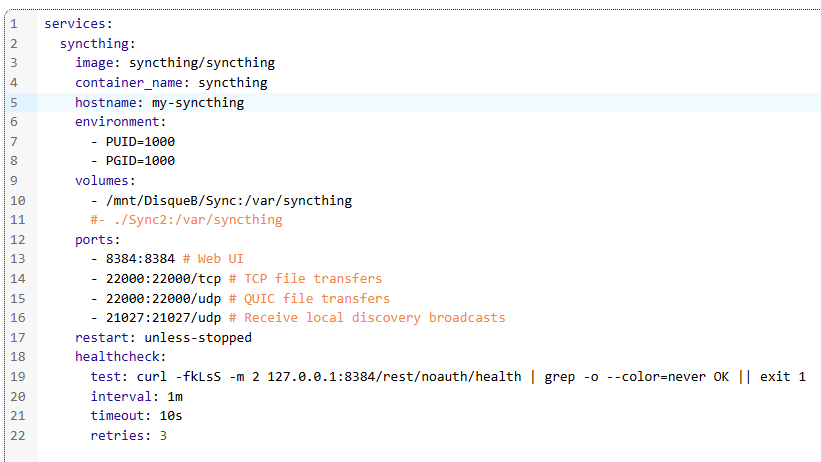The width and height of the screenshot is (821, 462).
Task: Click the 'PUID=1000' entry
Action: (140, 142)
